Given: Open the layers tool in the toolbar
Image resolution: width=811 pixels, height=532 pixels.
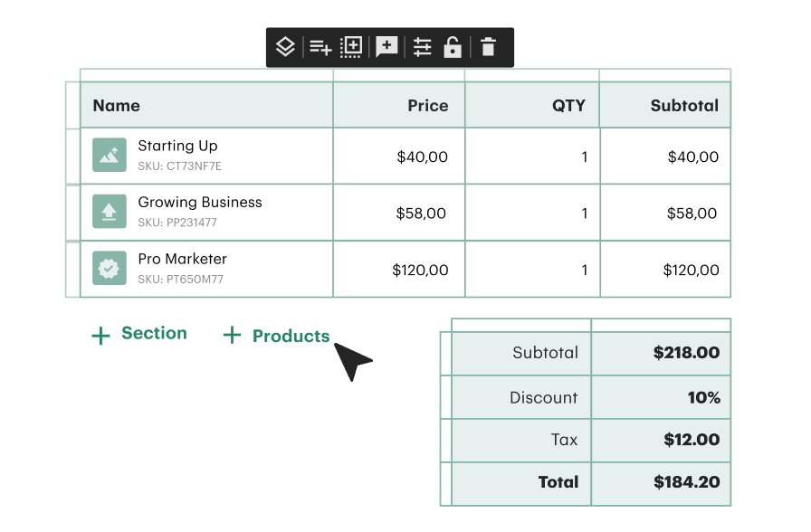Looking at the screenshot, I should [x=285, y=46].
